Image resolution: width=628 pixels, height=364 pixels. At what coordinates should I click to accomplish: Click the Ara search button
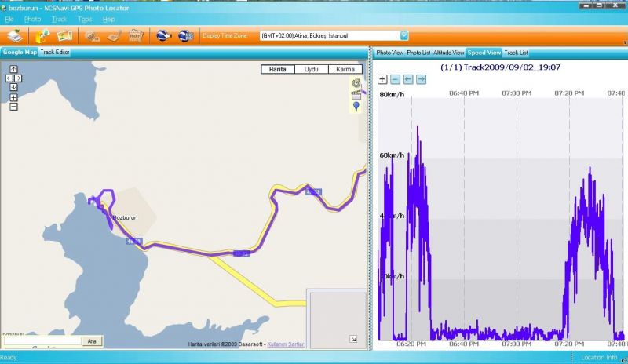click(x=92, y=341)
